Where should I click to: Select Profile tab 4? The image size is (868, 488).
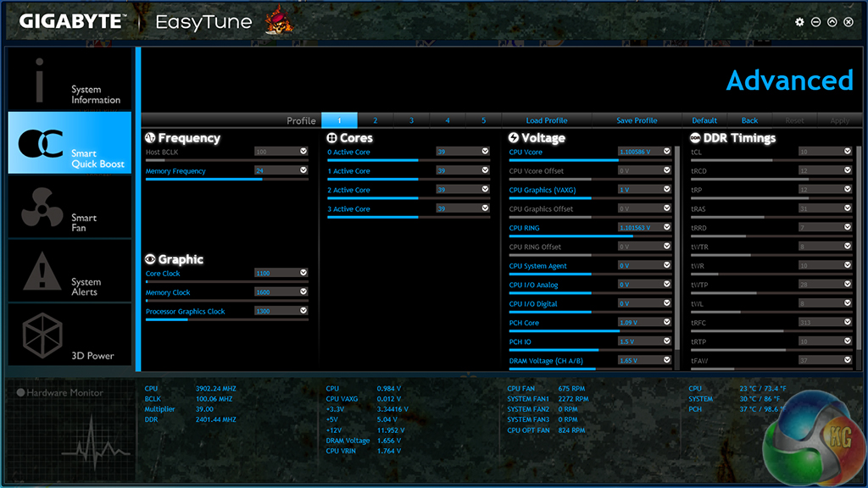coord(448,120)
